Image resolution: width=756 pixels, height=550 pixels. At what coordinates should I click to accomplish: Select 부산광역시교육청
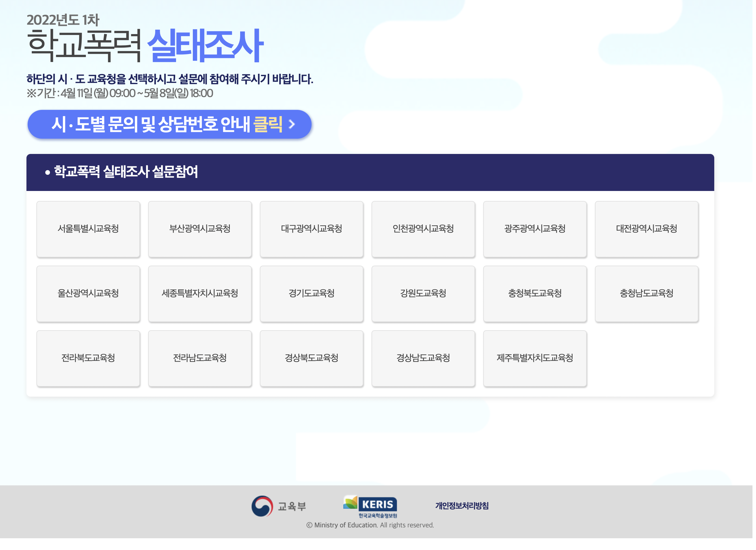(x=200, y=229)
